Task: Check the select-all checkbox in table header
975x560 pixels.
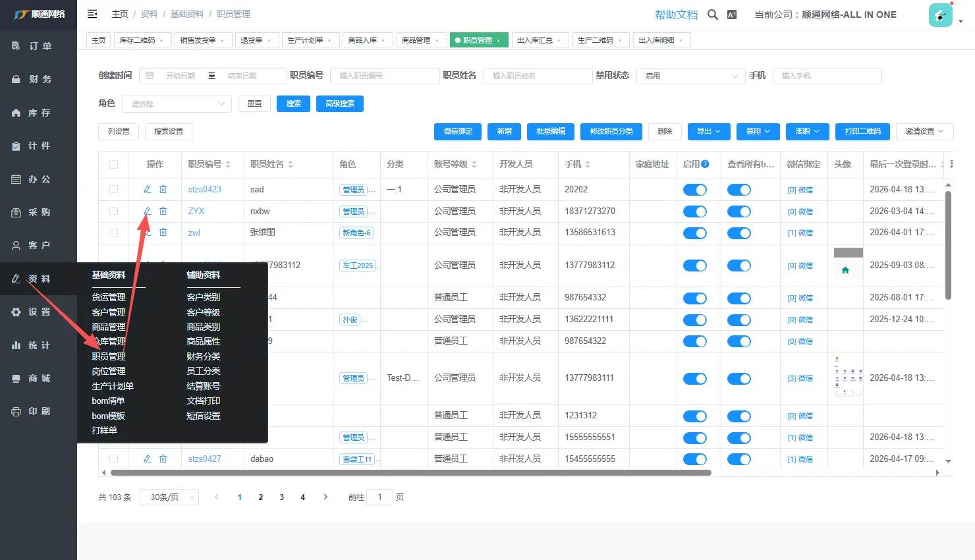Action: point(114,164)
